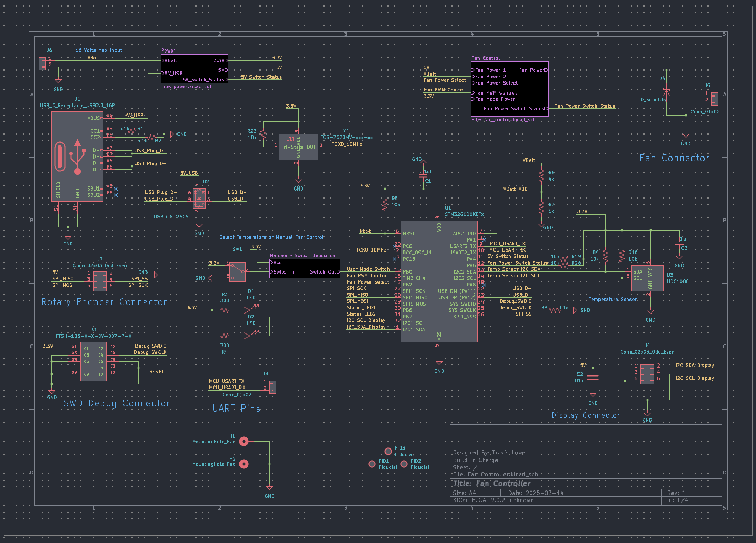Open the Fan Control hierarchical sheet block
The image size is (756, 543).
(510, 89)
